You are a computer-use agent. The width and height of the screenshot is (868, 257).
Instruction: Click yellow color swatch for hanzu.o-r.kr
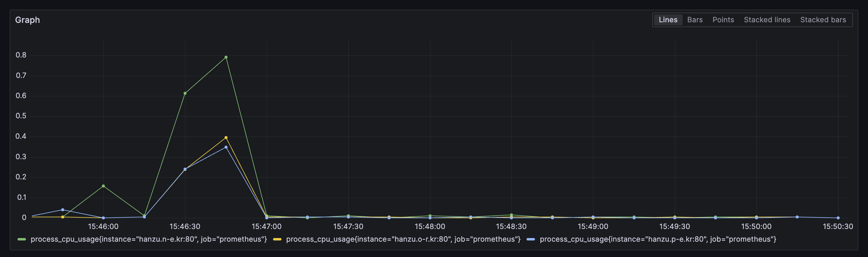277,239
